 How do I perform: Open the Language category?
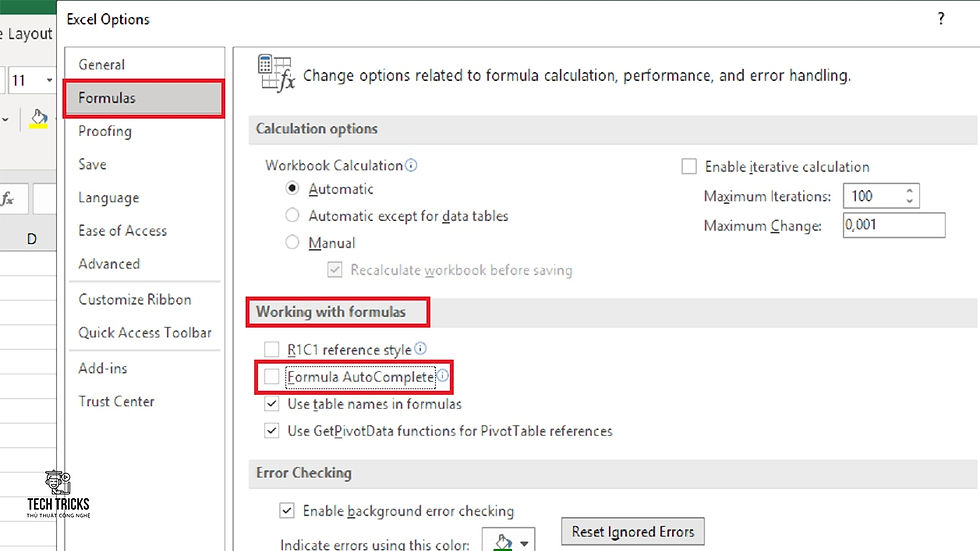coord(144,197)
